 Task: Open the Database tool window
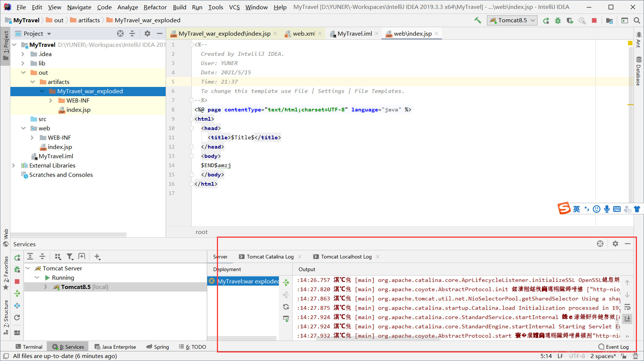coord(638,71)
